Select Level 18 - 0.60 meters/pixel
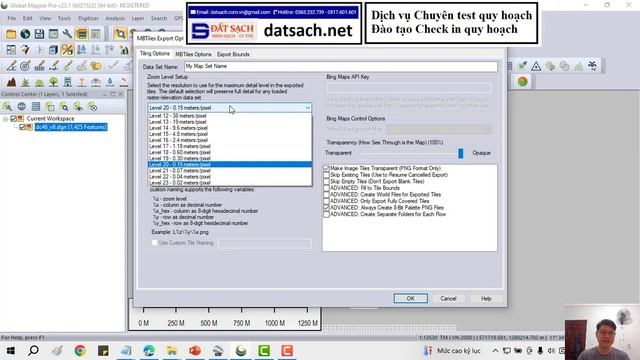Screen dimensions: 640x360 pos(230,152)
